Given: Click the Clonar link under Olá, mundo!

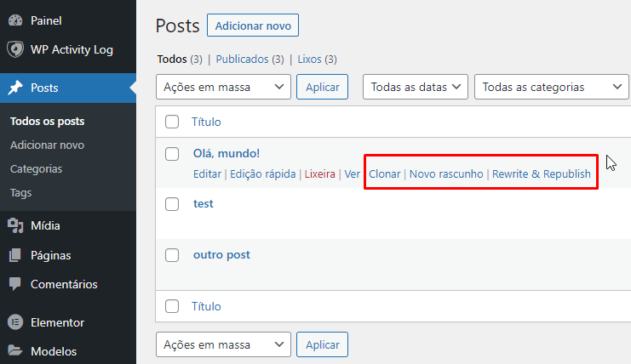Looking at the screenshot, I should point(384,173).
